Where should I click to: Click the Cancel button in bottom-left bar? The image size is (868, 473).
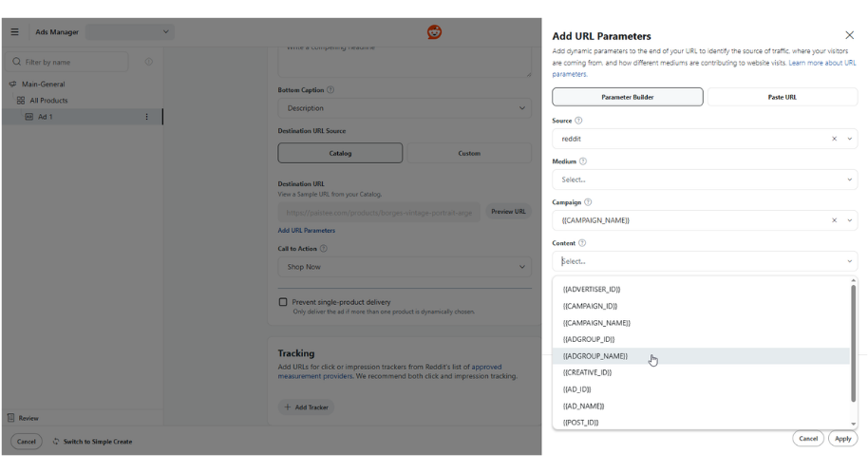(26, 442)
